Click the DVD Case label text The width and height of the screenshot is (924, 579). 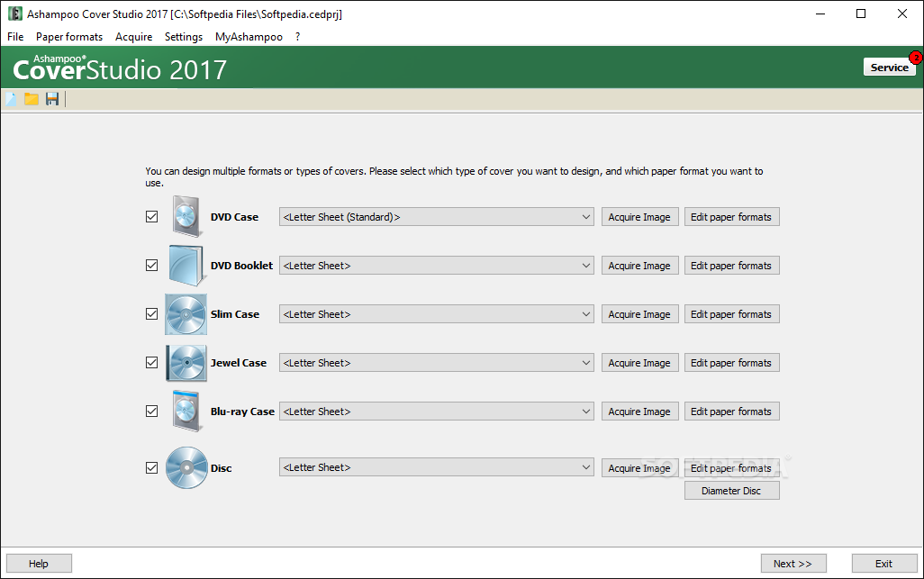[x=234, y=217]
